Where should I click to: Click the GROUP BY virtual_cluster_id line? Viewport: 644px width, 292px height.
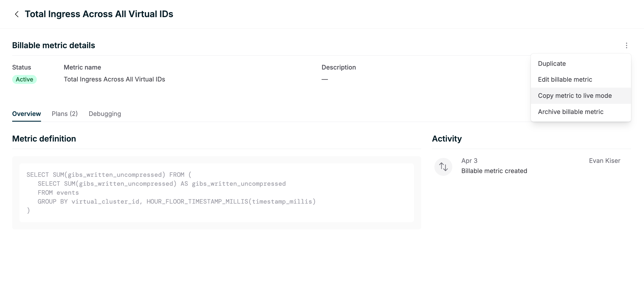pos(177,202)
